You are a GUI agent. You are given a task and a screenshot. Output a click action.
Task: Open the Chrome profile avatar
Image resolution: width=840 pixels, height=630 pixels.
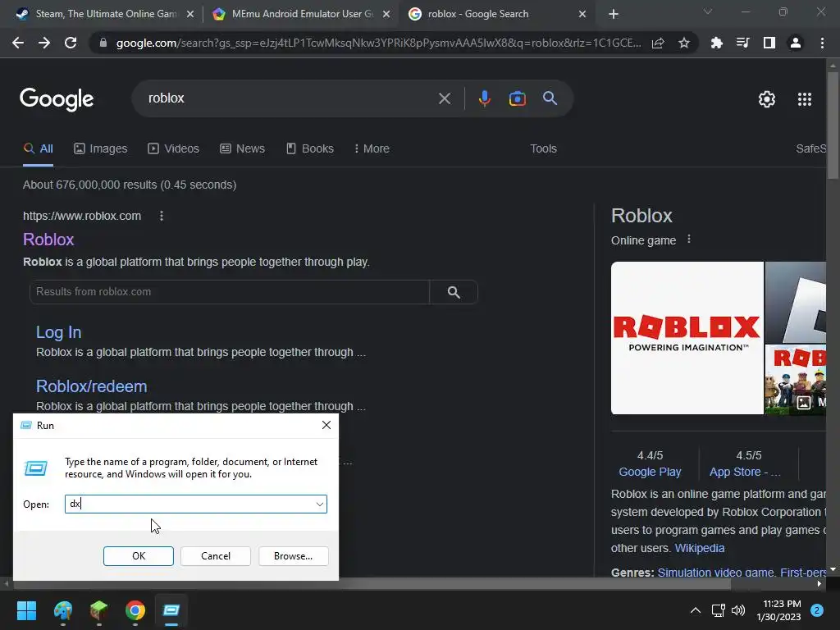pyautogui.click(x=795, y=43)
